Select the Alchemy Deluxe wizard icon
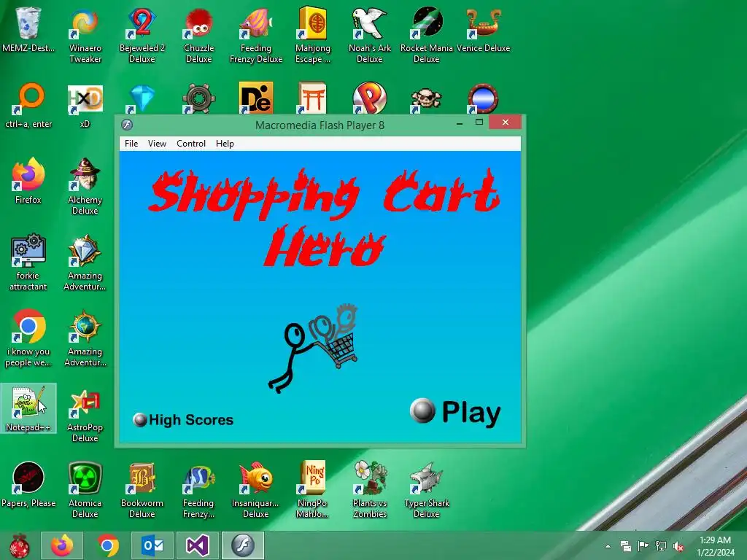This screenshot has height=560, width=747. (85, 187)
